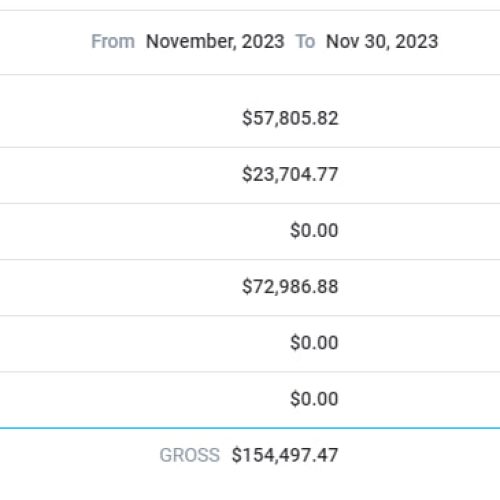Select the $72,986.88 amount
This screenshot has height=500, width=500.
pos(290,287)
